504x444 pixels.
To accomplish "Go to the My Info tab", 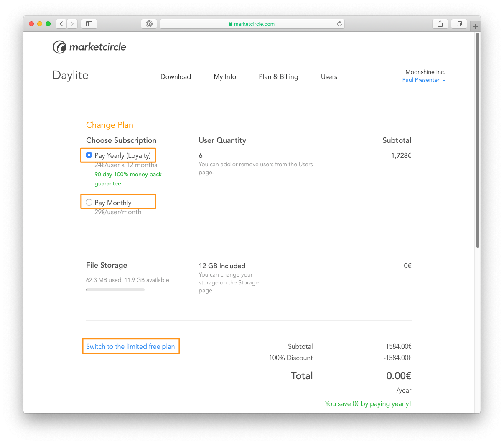I will (225, 76).
